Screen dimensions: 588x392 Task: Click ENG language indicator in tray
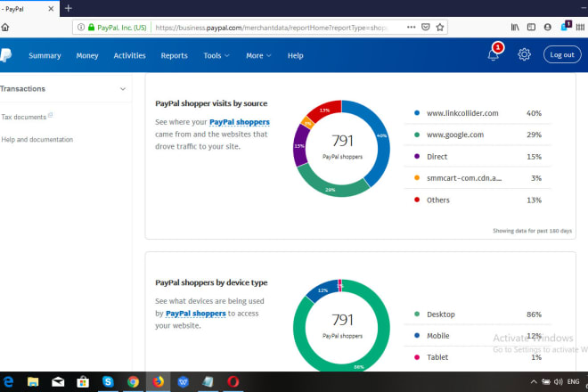(x=574, y=382)
